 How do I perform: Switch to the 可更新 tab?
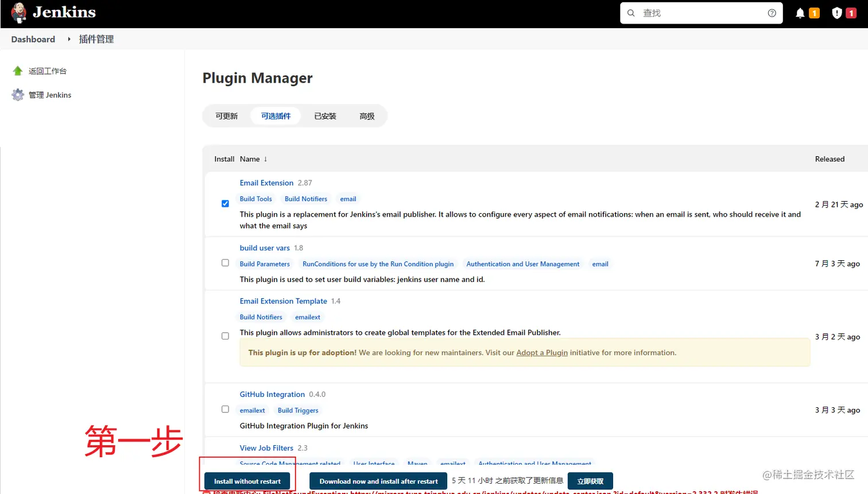[x=226, y=116]
